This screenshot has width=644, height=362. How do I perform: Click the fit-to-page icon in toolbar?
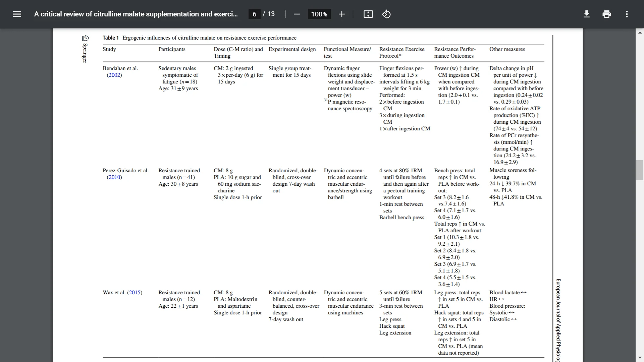pyautogui.click(x=368, y=14)
